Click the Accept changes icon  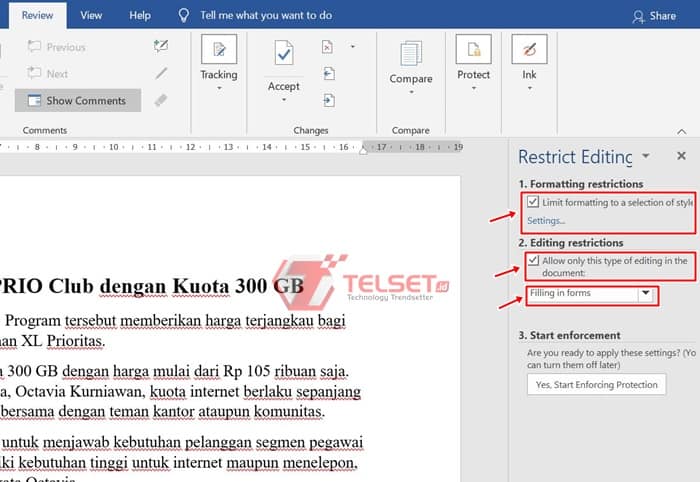click(x=283, y=52)
